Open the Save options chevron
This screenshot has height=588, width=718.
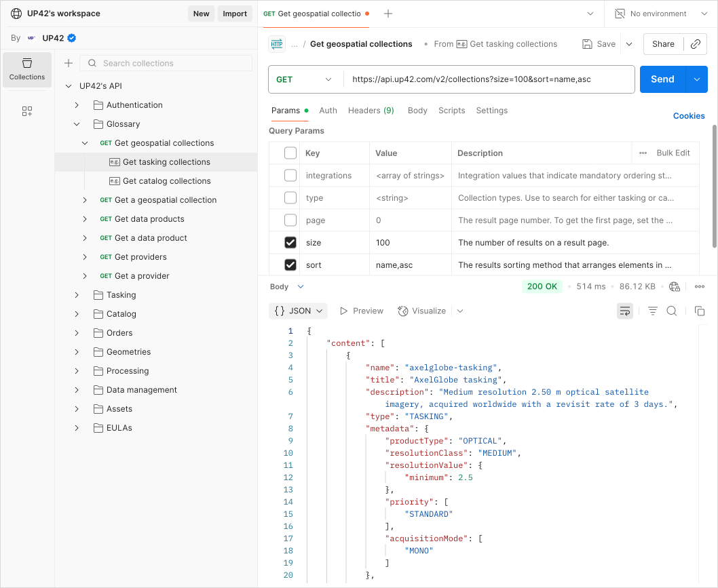[x=629, y=44]
